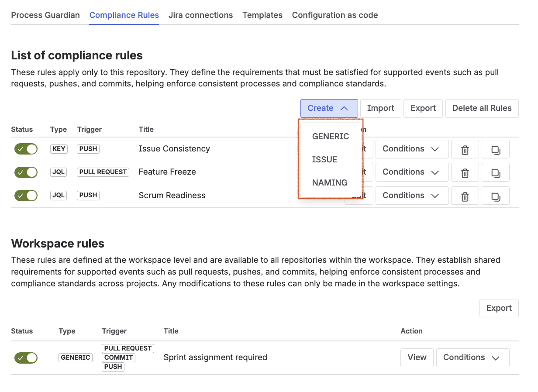538x392 pixels.
Task: Click the PULL REQUEST badge for Sprint assignment
Action: click(128, 348)
